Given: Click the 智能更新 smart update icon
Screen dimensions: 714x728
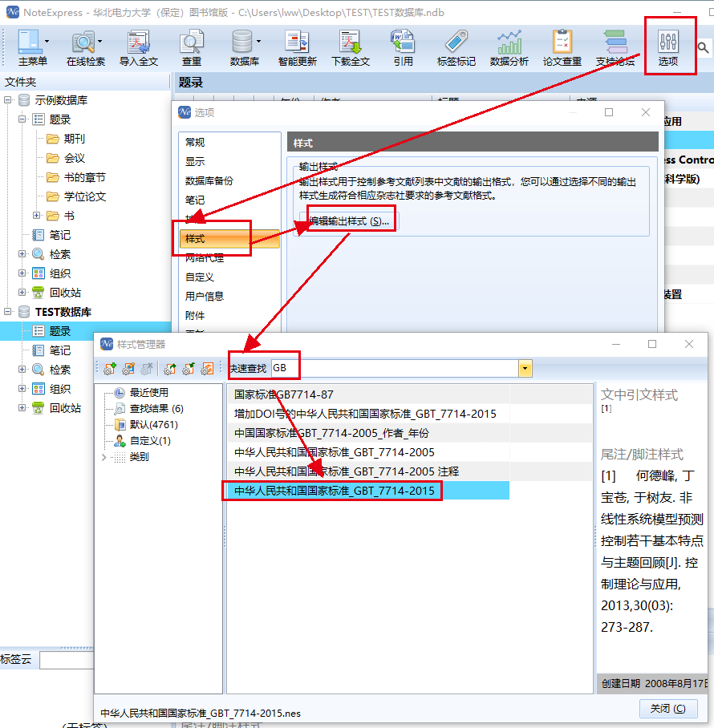Looking at the screenshot, I should click(x=298, y=42).
